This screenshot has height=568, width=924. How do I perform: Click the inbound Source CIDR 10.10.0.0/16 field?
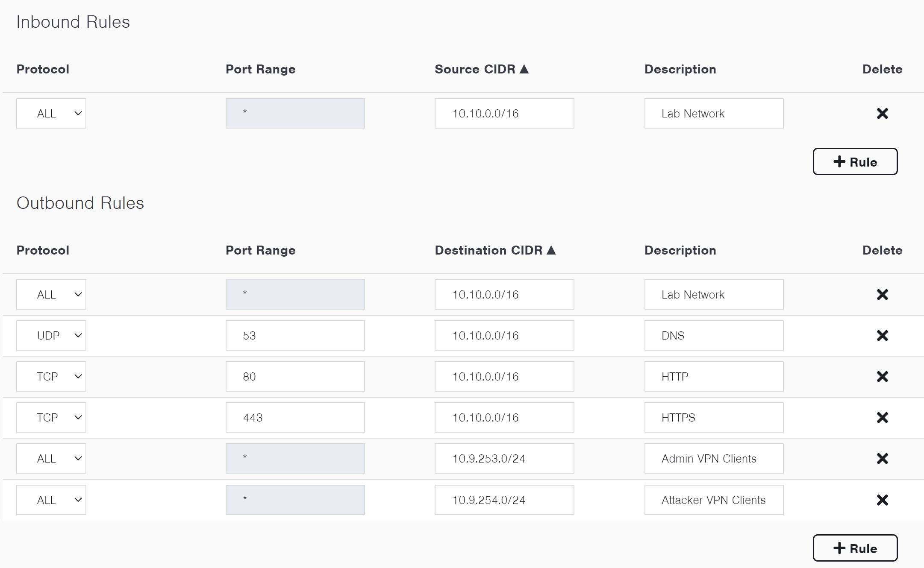(504, 114)
